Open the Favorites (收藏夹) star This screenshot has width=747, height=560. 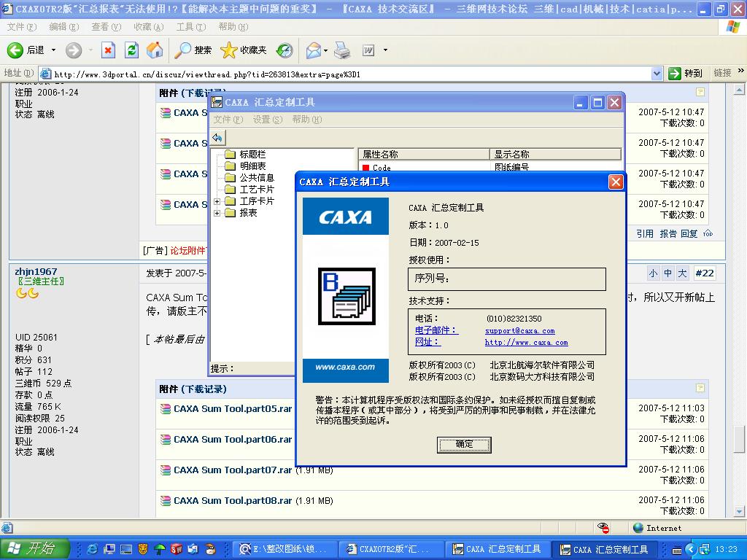244,50
